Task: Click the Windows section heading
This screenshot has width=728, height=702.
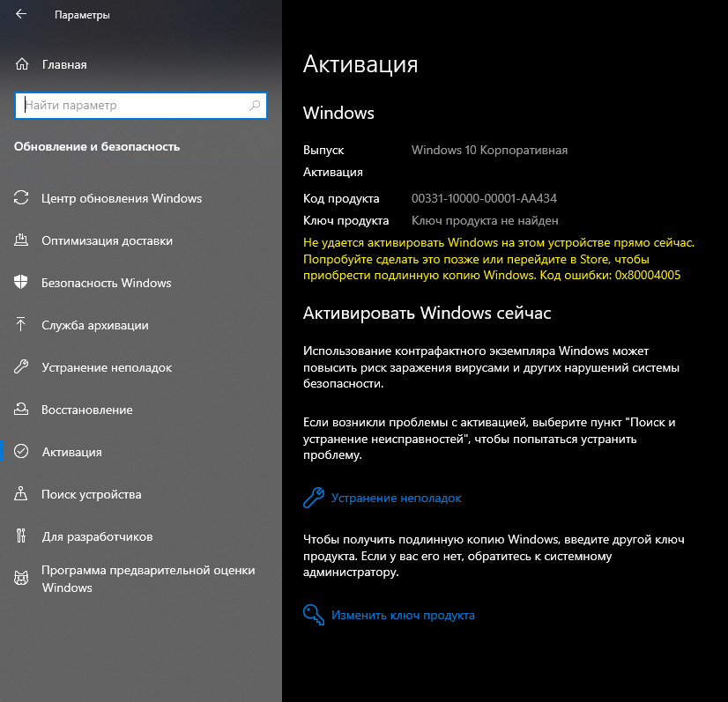Action: pyautogui.click(x=338, y=113)
